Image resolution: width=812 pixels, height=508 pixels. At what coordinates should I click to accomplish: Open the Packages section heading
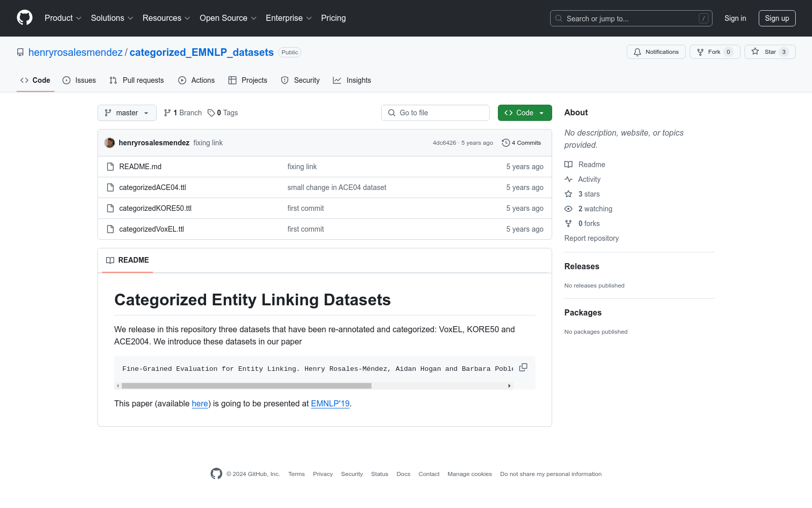click(583, 312)
